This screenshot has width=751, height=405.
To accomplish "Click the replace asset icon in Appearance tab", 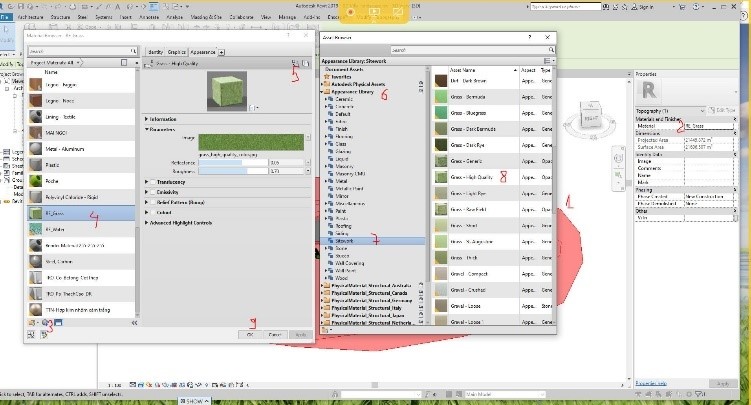I will click(x=293, y=63).
